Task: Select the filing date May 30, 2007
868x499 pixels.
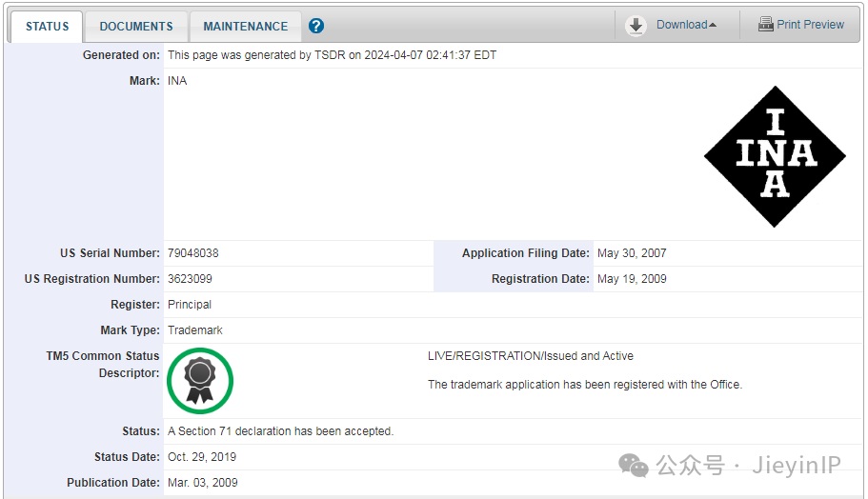Action: (x=632, y=253)
